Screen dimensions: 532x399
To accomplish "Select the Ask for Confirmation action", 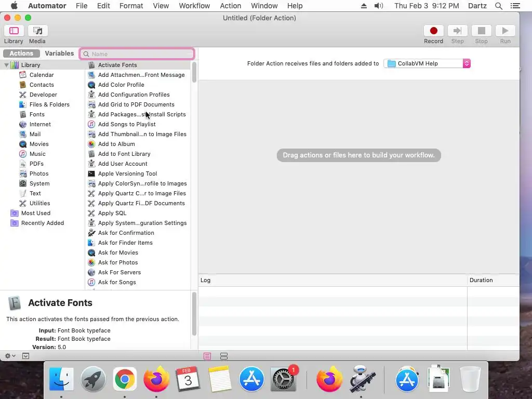I will [x=126, y=233].
